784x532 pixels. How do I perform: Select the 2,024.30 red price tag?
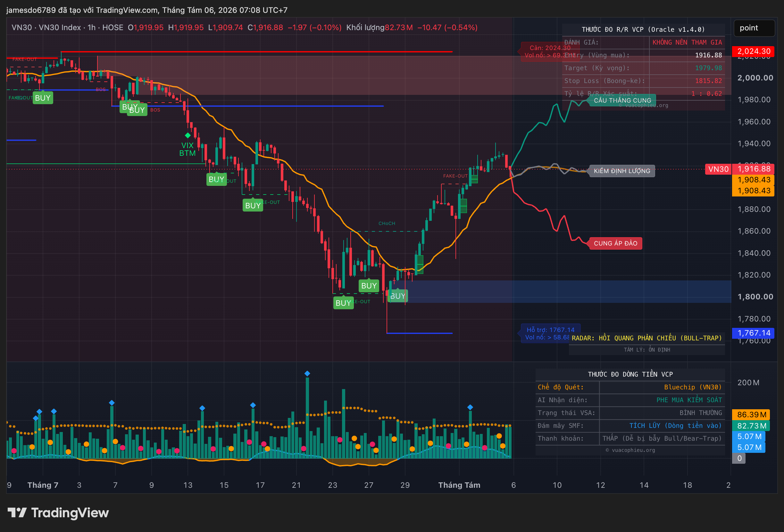tap(753, 51)
